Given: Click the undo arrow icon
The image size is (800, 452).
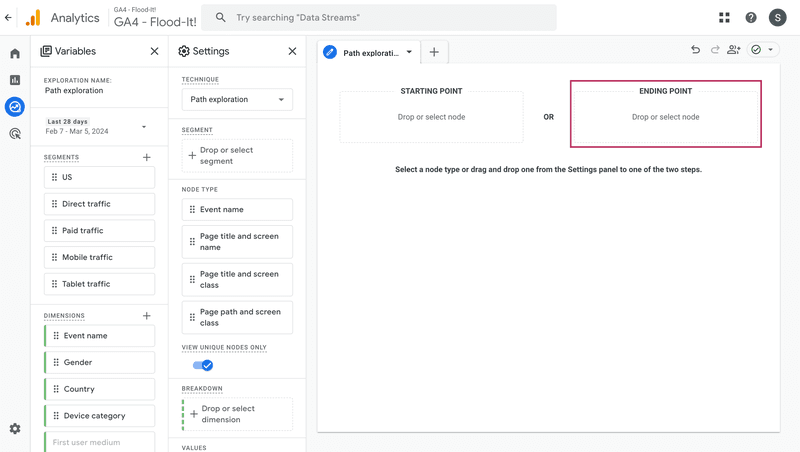Looking at the screenshot, I should (695, 50).
